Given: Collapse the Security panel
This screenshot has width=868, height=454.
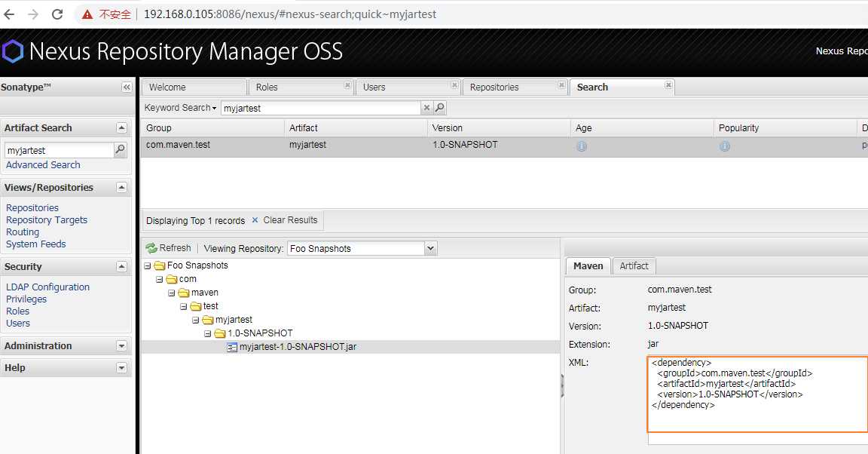Looking at the screenshot, I should tap(122, 267).
